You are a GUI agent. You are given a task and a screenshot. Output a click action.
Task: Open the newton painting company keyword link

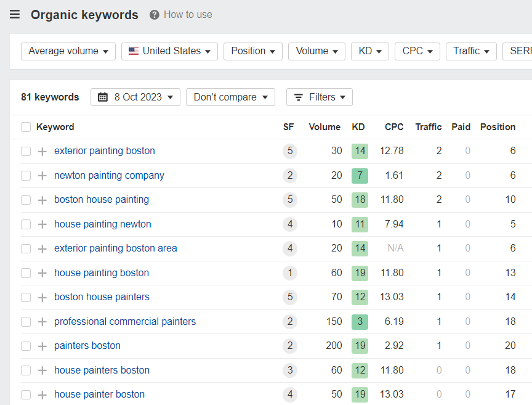tap(109, 175)
